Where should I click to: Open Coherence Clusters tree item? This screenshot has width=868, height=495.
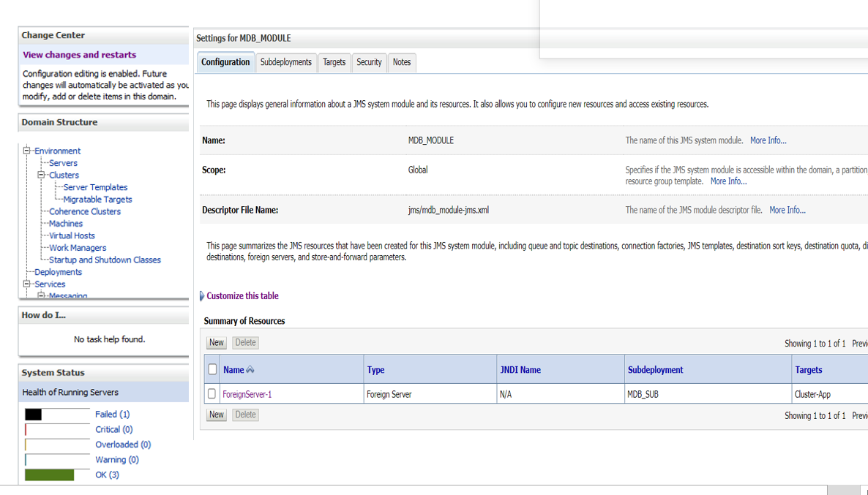click(85, 212)
